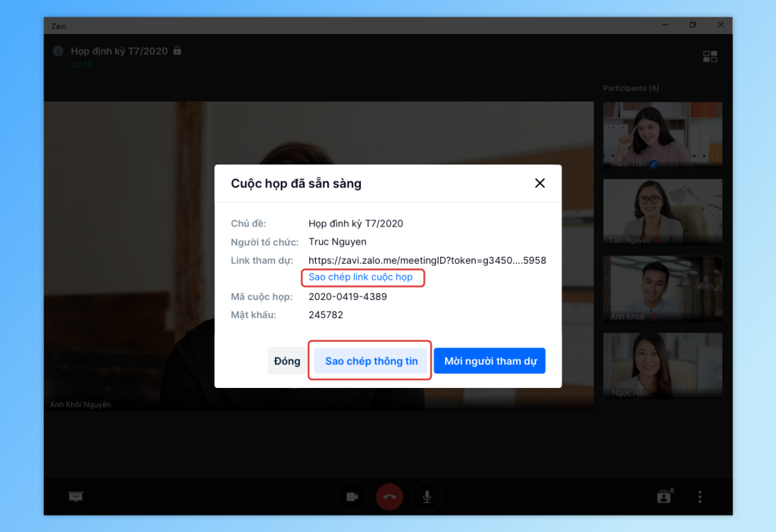Select Anh Khoa's video thumbnail
This screenshot has width=776, height=532.
pyautogui.click(x=662, y=289)
